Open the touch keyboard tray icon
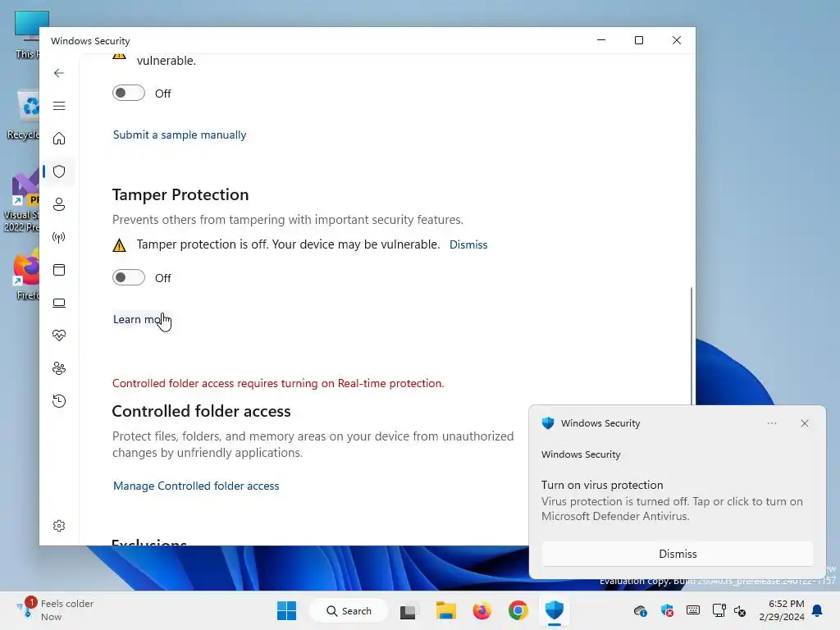The height and width of the screenshot is (630, 840). [692, 610]
